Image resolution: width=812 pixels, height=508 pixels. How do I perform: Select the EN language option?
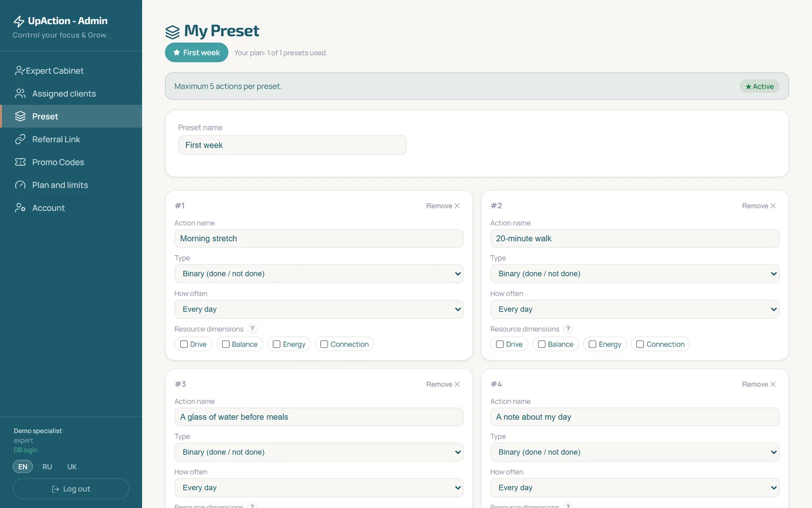pyautogui.click(x=23, y=466)
